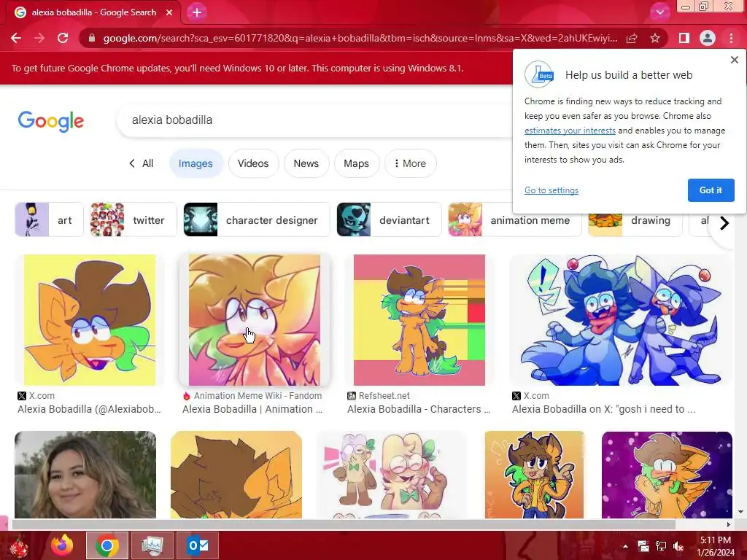Open X.com orange fox avatar thumbnail
747x560 pixels.
pyautogui.click(x=90, y=320)
